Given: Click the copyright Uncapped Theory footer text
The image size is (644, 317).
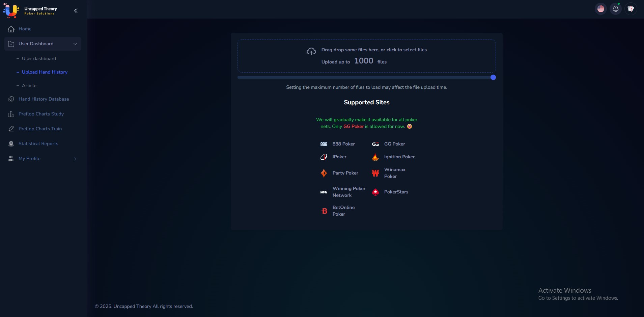Looking at the screenshot, I should [144, 307].
